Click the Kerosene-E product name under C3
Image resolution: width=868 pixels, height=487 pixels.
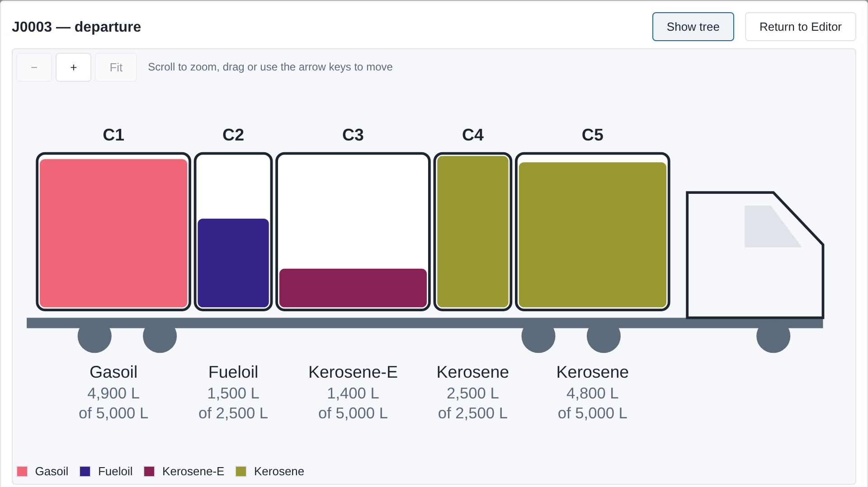click(x=353, y=372)
